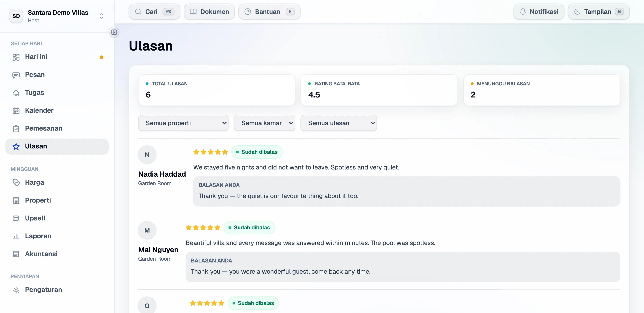Click the Sudah dibalas badge on Nadia's review
The height and width of the screenshot is (313, 644).
257,152
